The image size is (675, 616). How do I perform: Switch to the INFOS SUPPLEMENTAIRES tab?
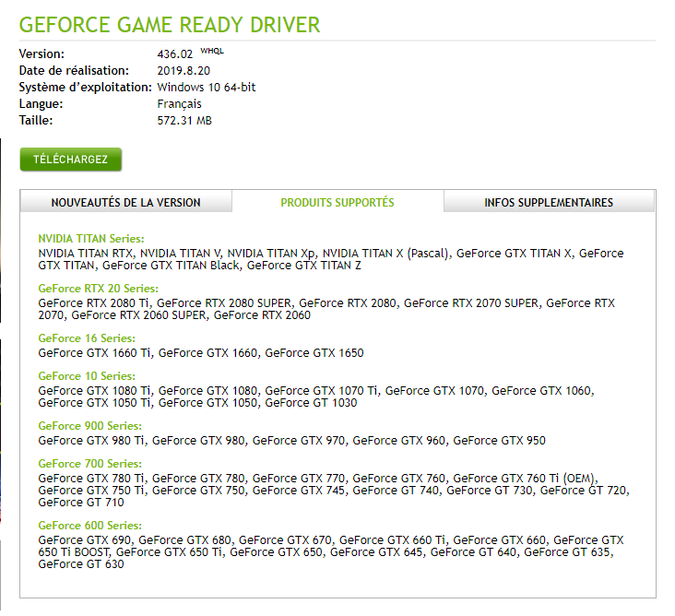(549, 202)
